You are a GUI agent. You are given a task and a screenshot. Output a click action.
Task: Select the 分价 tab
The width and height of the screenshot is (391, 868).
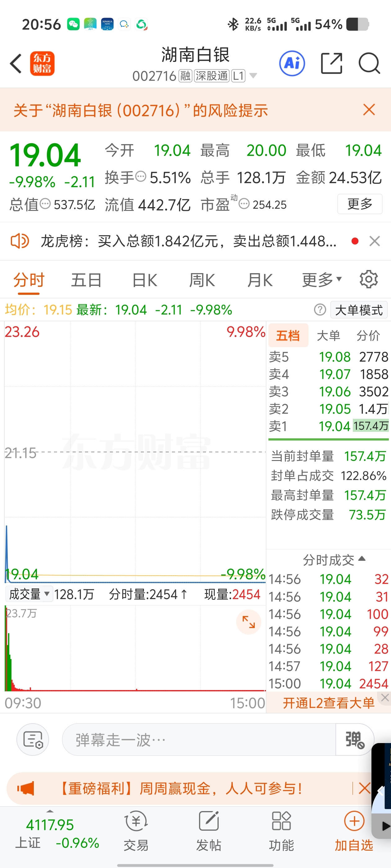[368, 336]
